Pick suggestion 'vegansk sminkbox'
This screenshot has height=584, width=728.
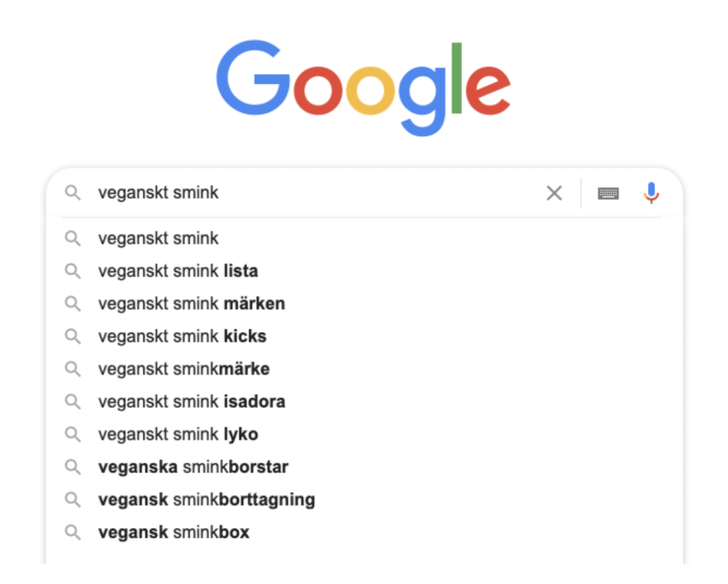173,532
